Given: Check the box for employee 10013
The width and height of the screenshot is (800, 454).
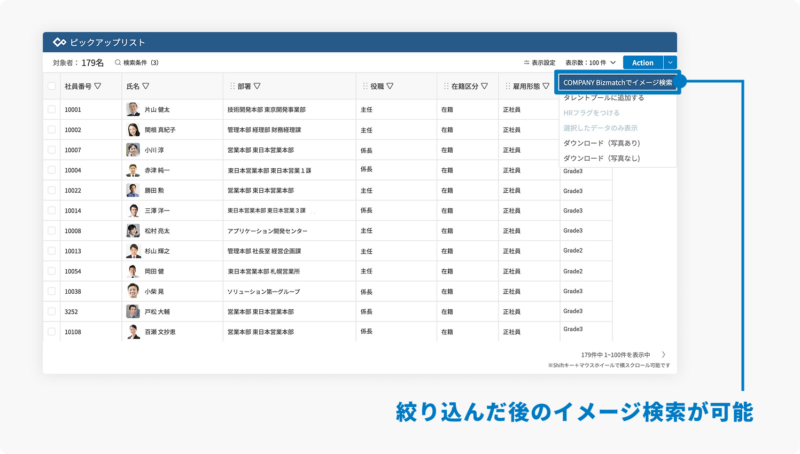Looking at the screenshot, I should [52, 251].
